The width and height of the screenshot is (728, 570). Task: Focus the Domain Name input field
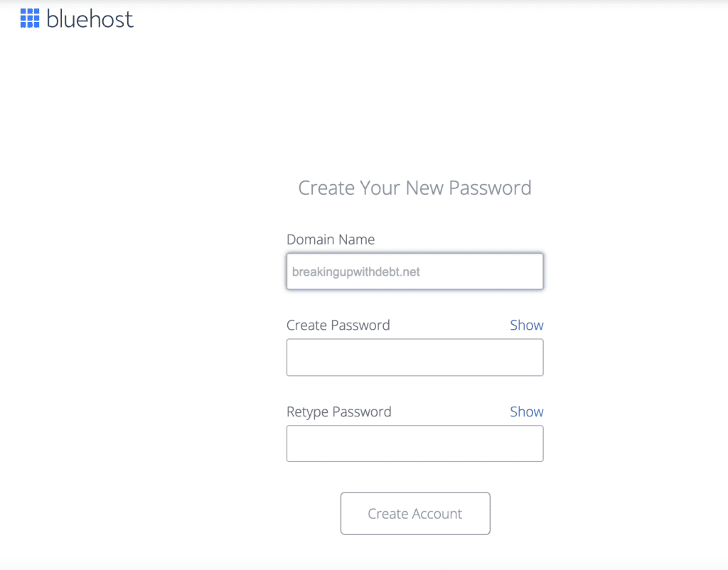pos(414,271)
